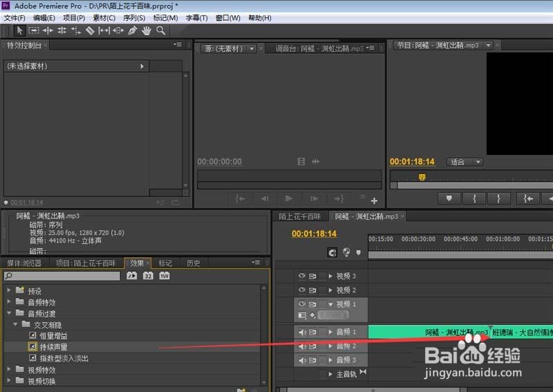Viewport: 553px width, 392px height.
Task: Click the accelerated effects filter icon
Action: point(131,276)
